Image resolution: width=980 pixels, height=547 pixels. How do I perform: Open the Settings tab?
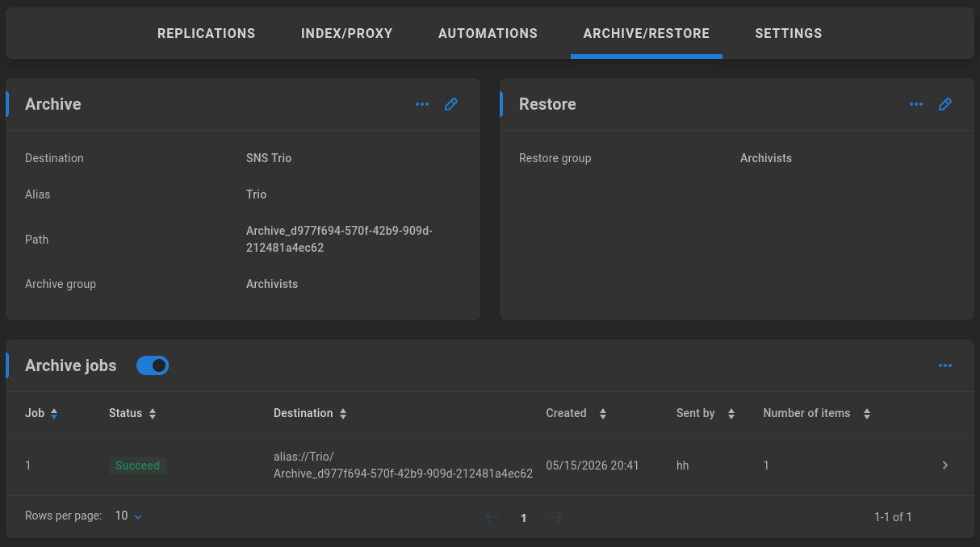coord(789,33)
